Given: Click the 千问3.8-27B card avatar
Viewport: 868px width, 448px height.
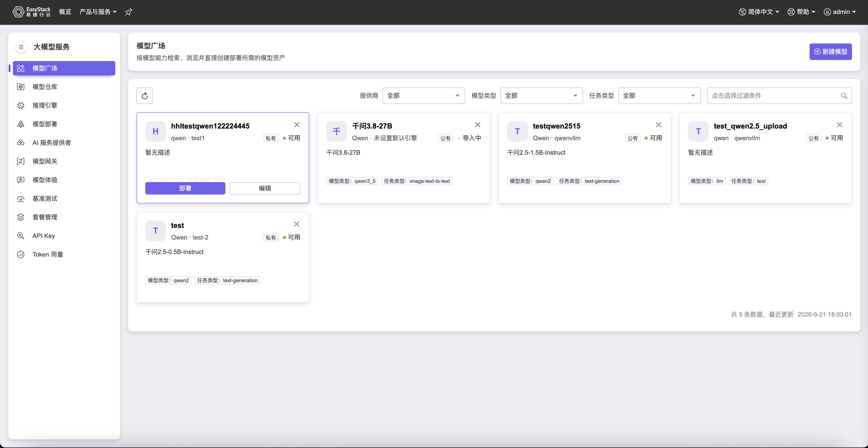Looking at the screenshot, I should pyautogui.click(x=336, y=131).
